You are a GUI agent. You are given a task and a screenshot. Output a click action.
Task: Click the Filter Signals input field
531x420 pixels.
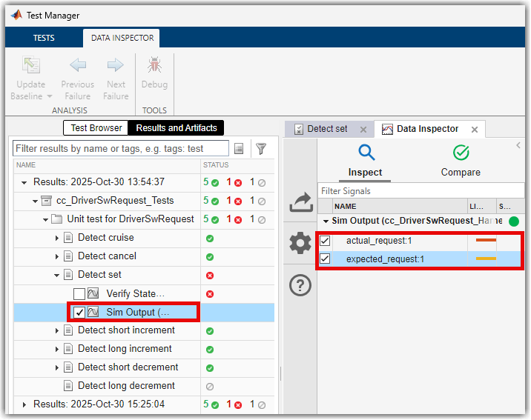421,191
